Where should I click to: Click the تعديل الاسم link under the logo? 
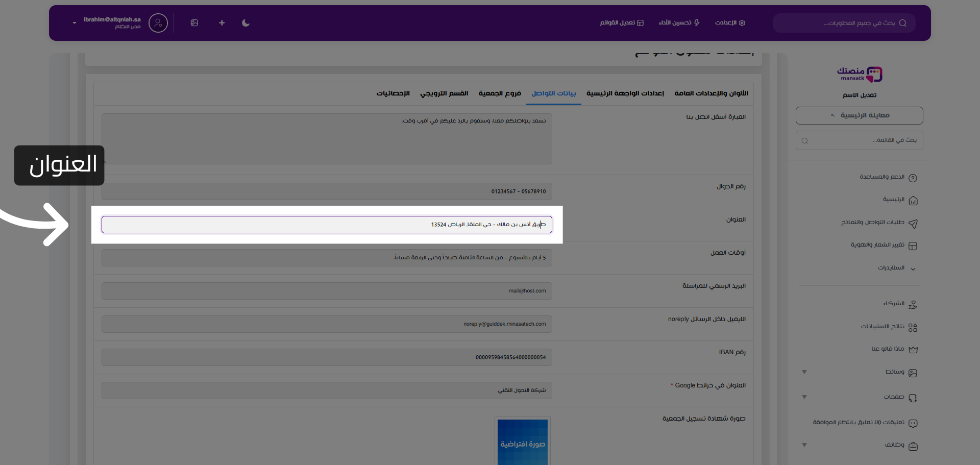859,95
